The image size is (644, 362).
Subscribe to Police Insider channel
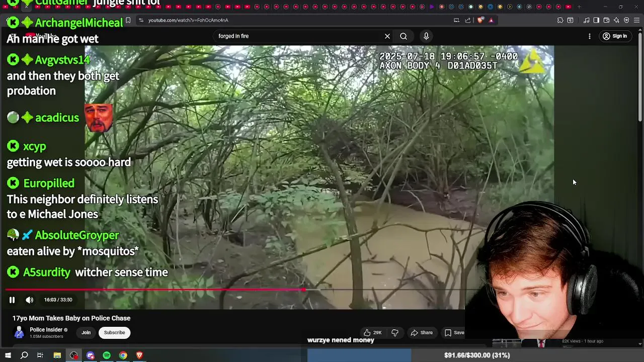[114, 332]
